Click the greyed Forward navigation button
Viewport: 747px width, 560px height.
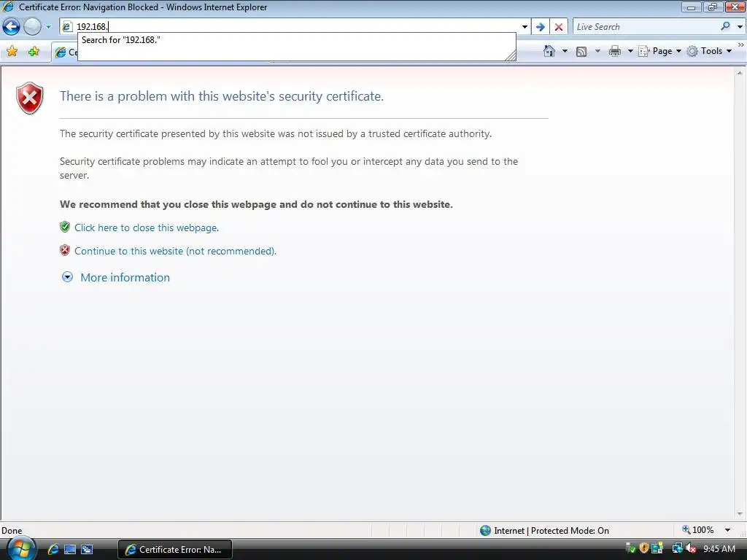point(32,27)
